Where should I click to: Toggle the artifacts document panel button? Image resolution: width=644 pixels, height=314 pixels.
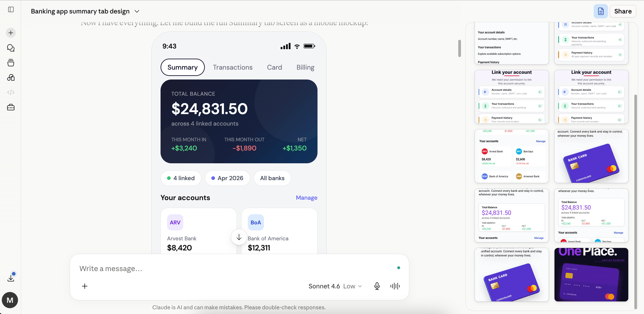point(601,11)
